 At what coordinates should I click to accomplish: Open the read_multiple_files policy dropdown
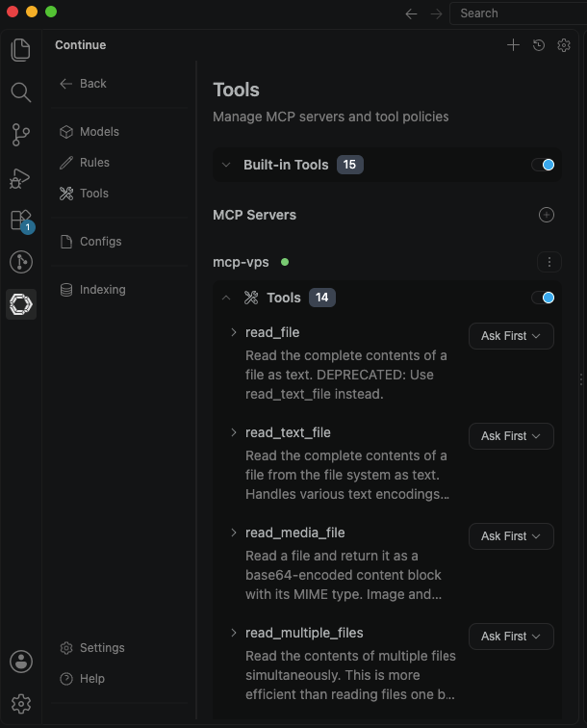click(x=511, y=637)
